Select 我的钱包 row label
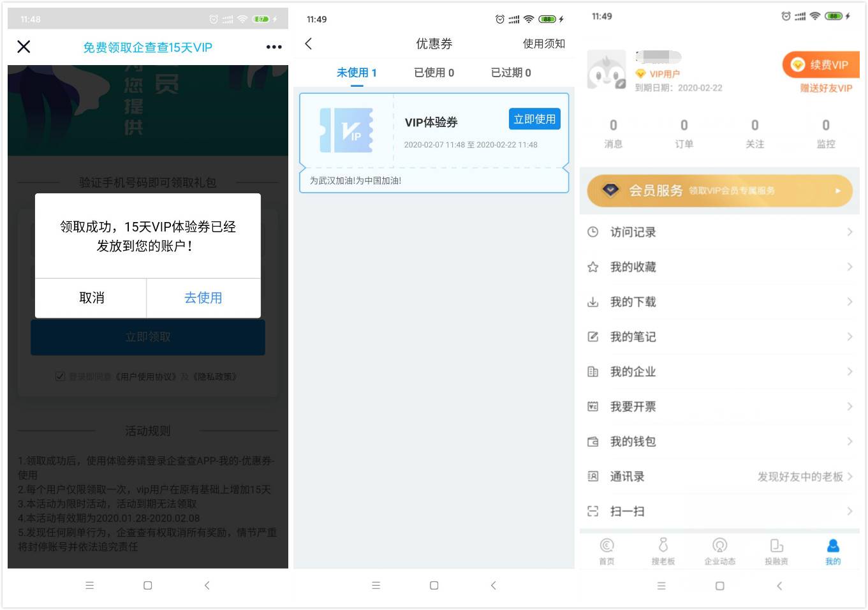The height and width of the screenshot is (610, 868). click(633, 442)
